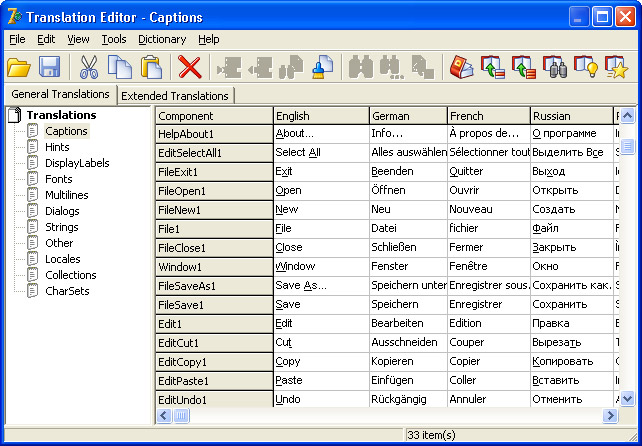Image resolution: width=642 pixels, height=446 pixels.
Task: Click the red dictionary book icon
Action: 461,68
